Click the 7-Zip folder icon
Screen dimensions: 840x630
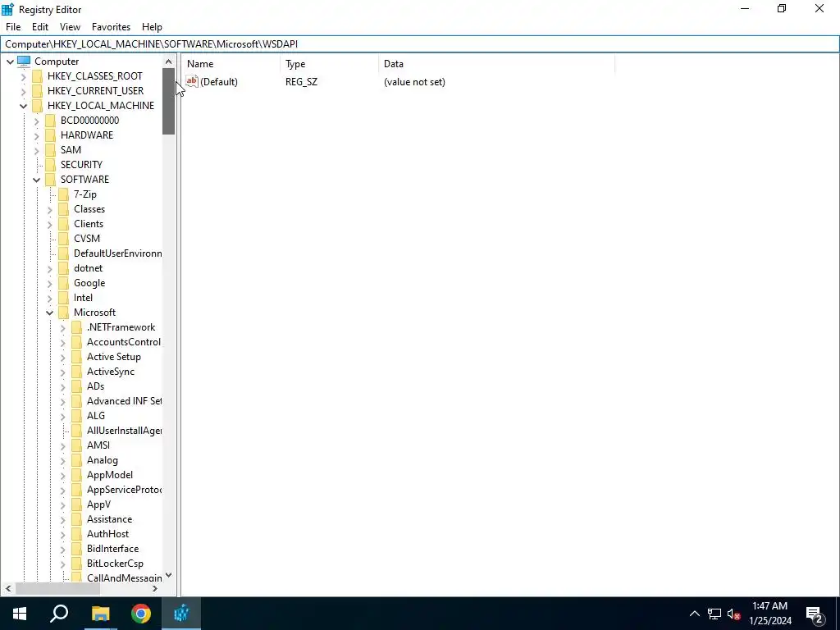tap(64, 194)
